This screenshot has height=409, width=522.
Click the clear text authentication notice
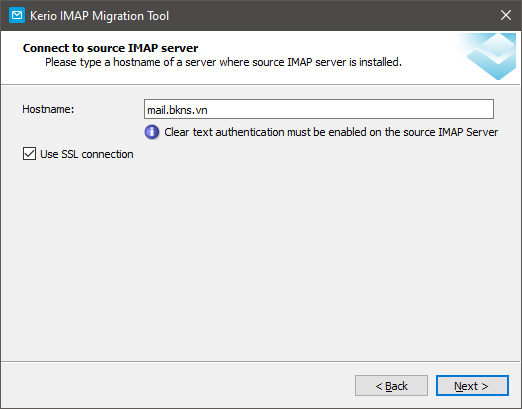(331, 132)
